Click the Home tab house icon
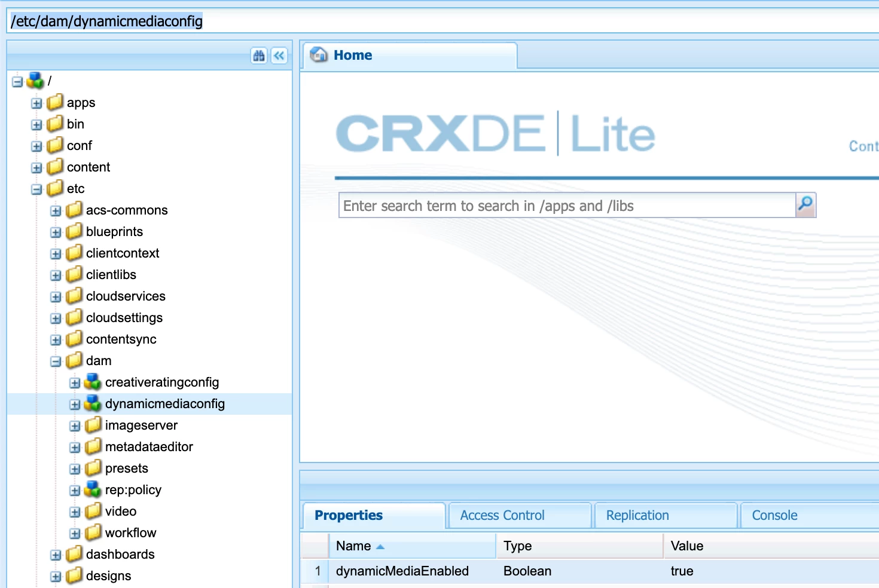The width and height of the screenshot is (879, 588). tap(319, 54)
